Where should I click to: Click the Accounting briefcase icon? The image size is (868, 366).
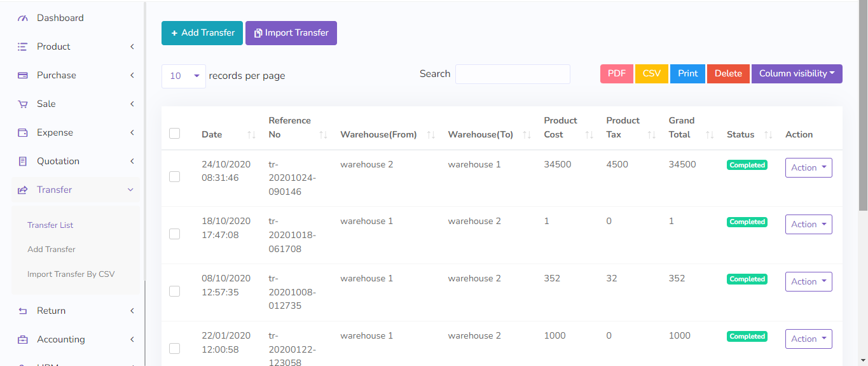pos(23,340)
